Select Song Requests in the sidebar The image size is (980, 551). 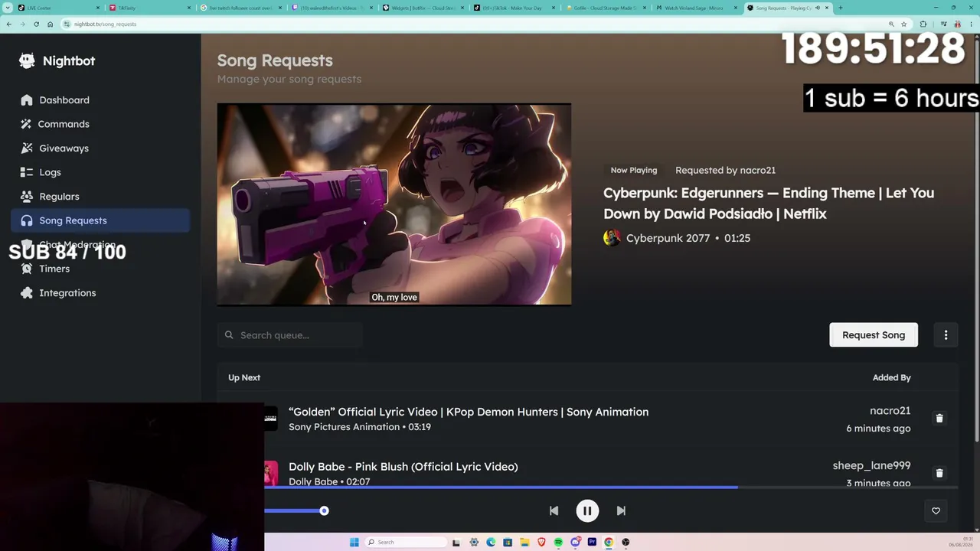click(100, 220)
